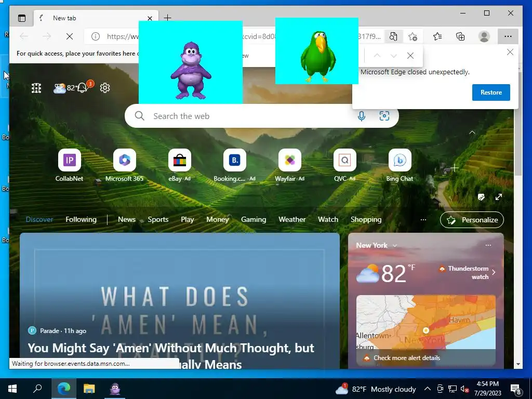Click in the Search the web box

(262, 116)
